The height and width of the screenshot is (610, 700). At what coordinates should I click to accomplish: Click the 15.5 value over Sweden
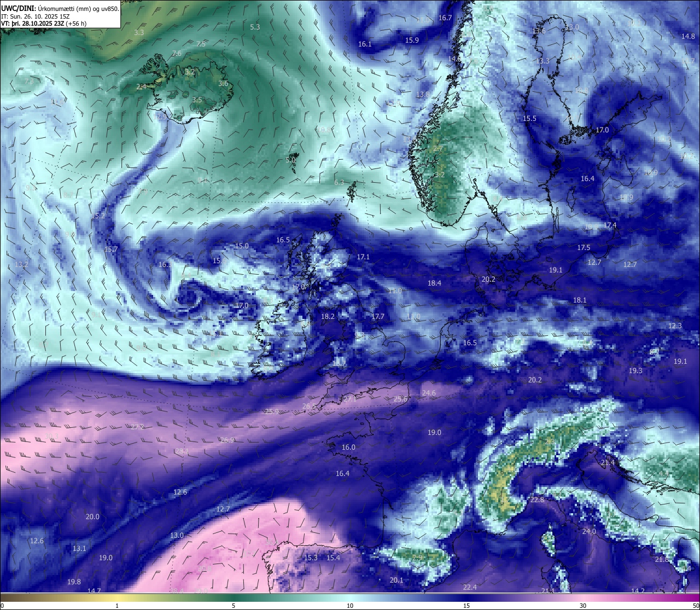pos(529,118)
